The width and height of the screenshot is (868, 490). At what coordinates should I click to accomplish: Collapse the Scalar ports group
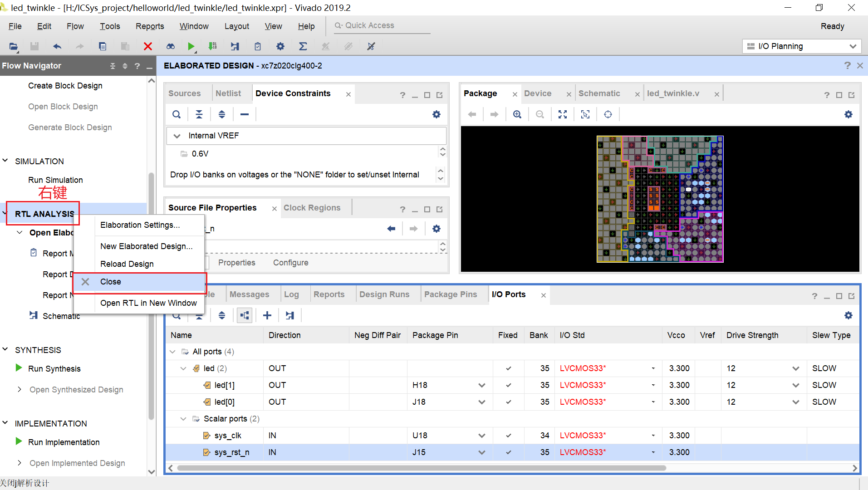(183, 419)
